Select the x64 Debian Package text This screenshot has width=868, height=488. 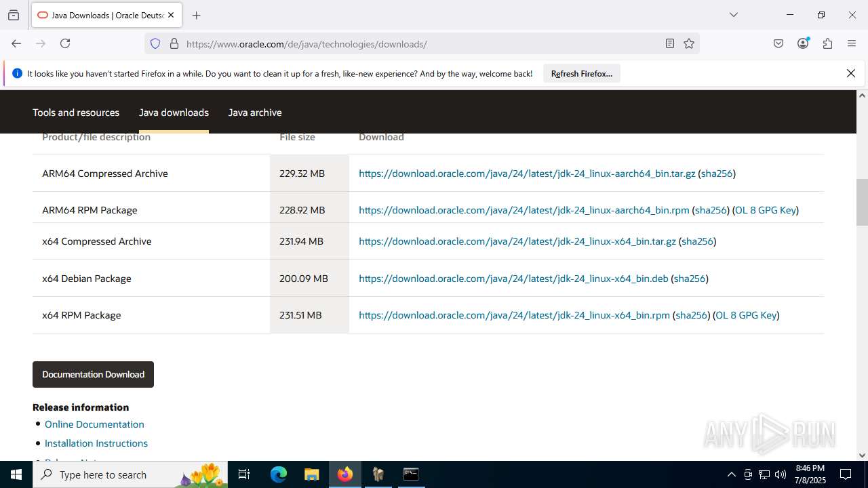point(87,279)
